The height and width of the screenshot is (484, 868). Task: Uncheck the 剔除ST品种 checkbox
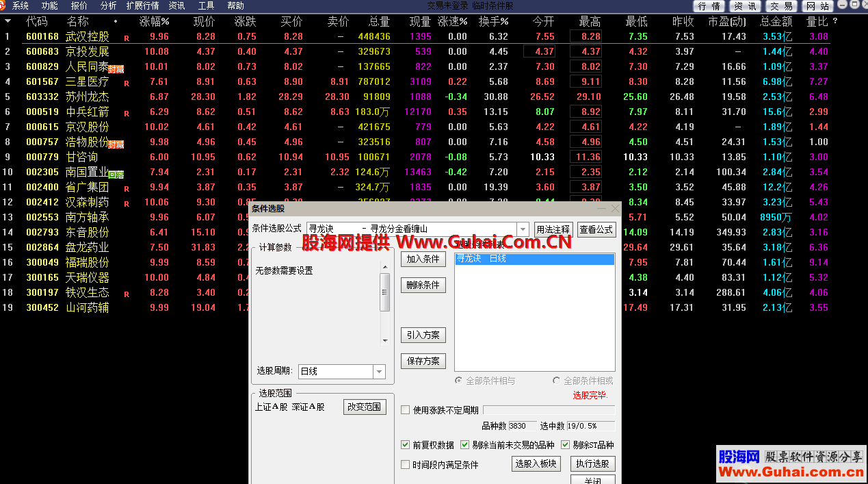566,445
